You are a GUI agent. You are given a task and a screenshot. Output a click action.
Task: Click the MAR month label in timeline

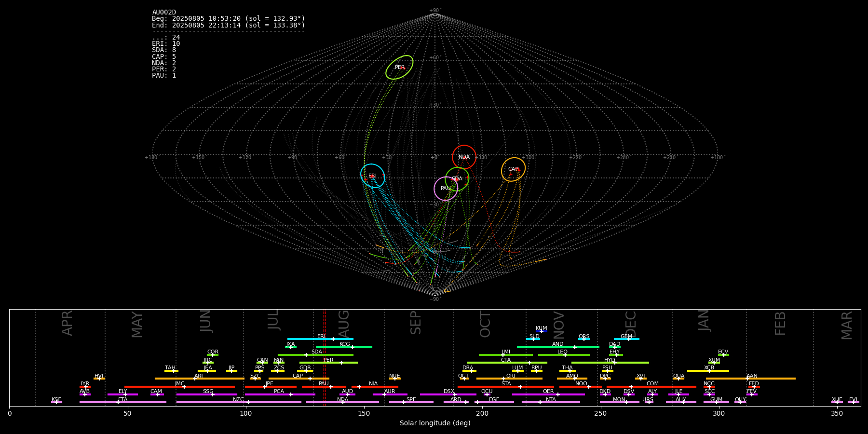(847, 325)
